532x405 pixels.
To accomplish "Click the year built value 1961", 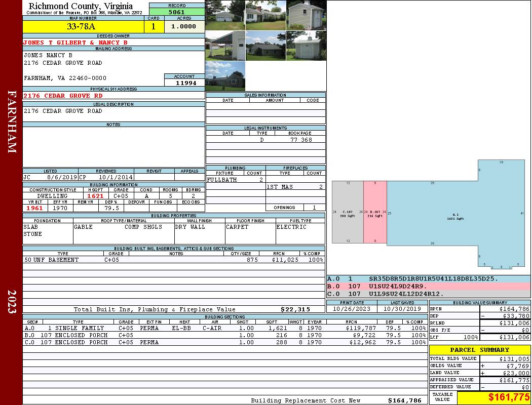I will coord(34,208).
